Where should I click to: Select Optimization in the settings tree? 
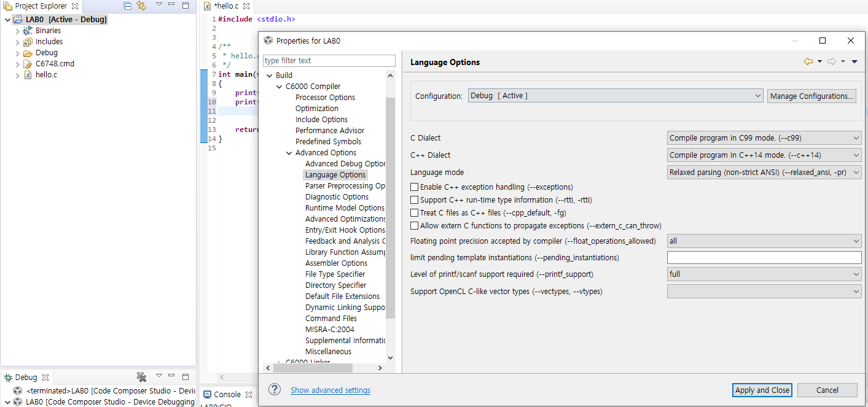tap(317, 109)
